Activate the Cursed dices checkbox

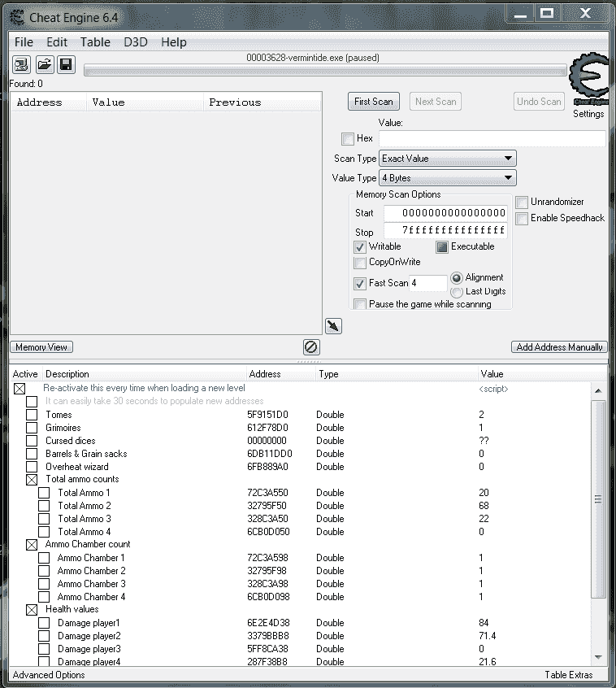click(32, 441)
